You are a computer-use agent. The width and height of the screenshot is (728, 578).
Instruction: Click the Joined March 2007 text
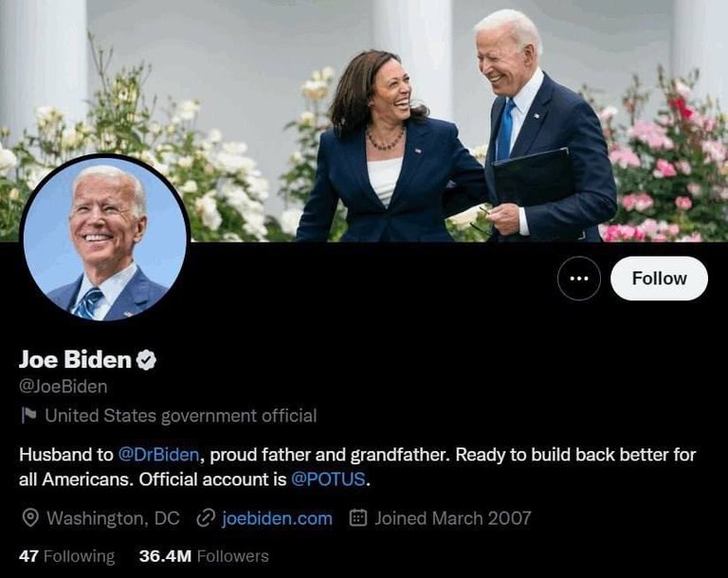(x=453, y=518)
